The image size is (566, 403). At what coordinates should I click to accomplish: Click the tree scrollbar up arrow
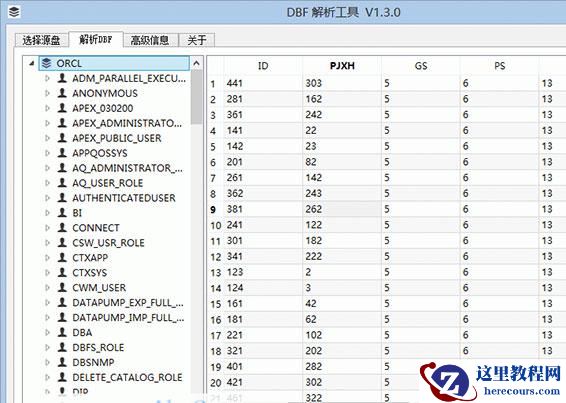(196, 64)
